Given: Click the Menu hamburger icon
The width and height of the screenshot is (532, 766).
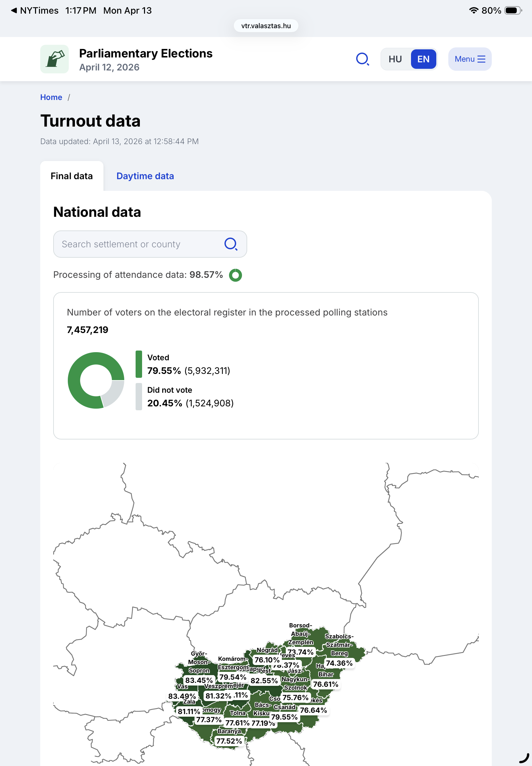Looking at the screenshot, I should click(481, 59).
